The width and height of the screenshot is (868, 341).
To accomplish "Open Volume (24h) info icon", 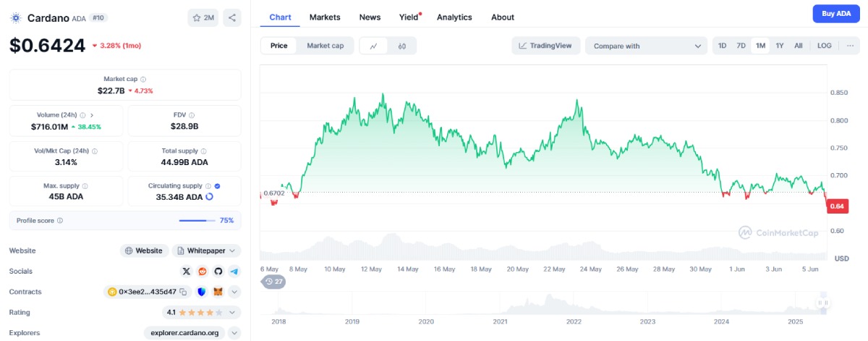I will 83,114.
